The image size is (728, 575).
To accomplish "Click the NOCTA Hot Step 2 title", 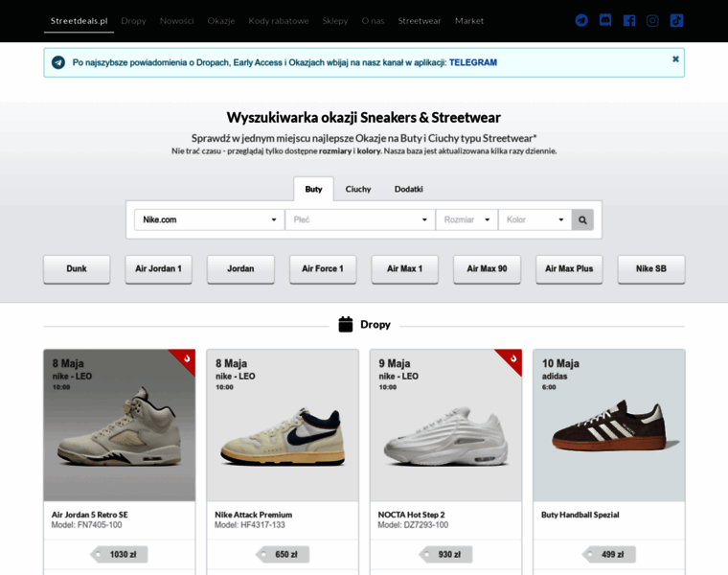I will pyautogui.click(x=411, y=515).
